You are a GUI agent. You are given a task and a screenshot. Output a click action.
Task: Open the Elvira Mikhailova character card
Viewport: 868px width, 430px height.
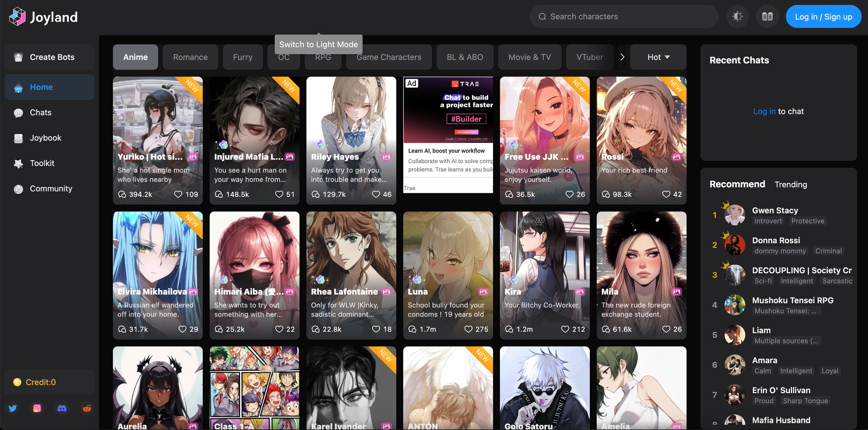tap(158, 275)
